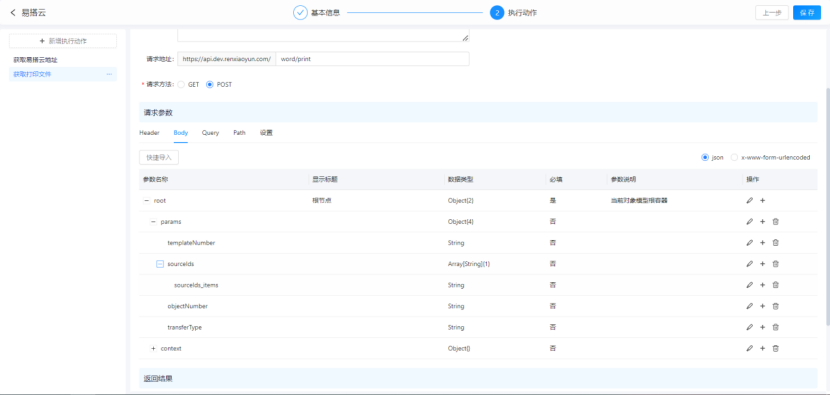Screen dimensions: 830x395
Task: Delete the transferType parameter
Action: point(775,327)
